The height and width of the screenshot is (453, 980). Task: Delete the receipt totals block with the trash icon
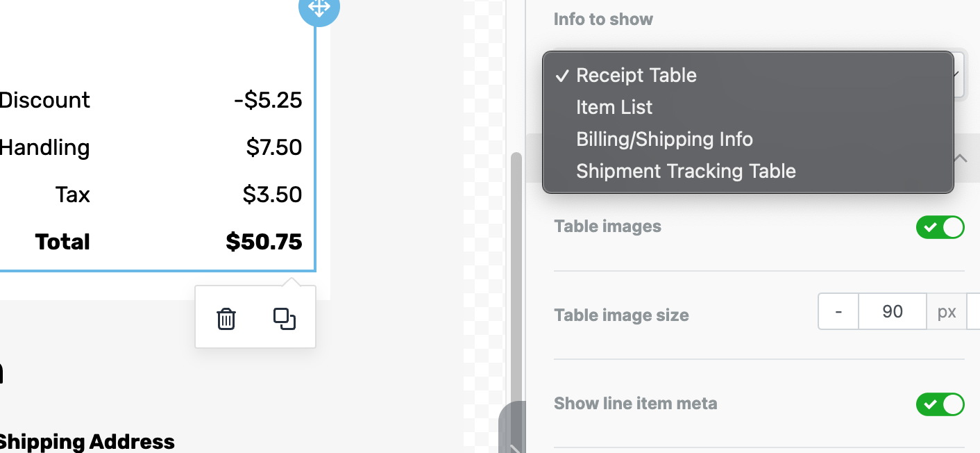click(226, 319)
